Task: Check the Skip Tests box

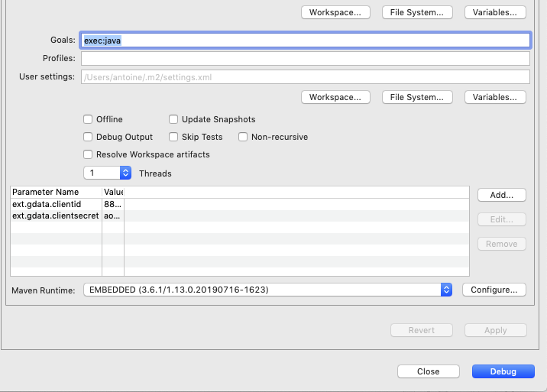Action: coord(173,137)
